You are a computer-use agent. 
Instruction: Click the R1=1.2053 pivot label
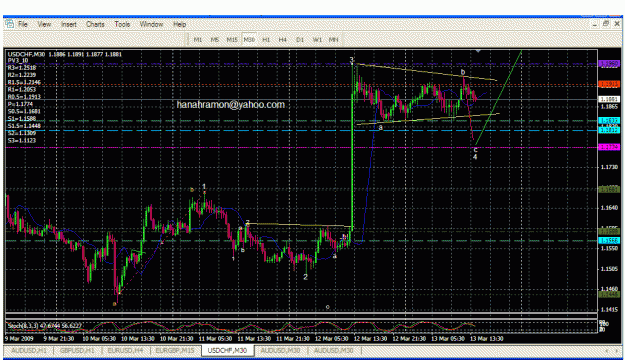pos(22,90)
